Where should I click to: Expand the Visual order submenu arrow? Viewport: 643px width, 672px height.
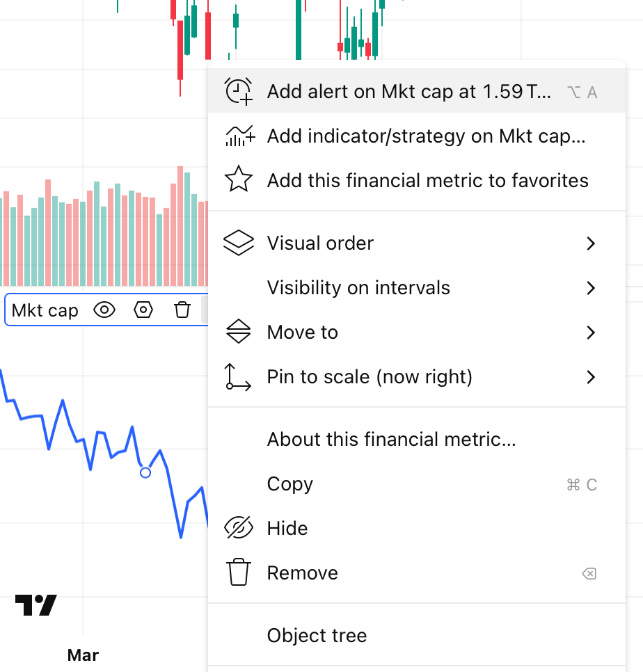[x=591, y=243]
